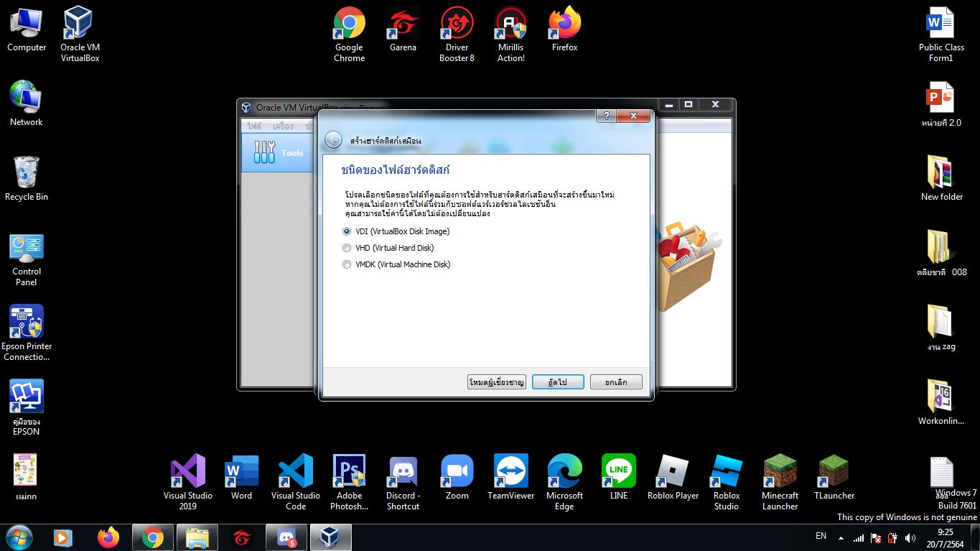Open Workonlin... folder on desktop

[941, 402]
